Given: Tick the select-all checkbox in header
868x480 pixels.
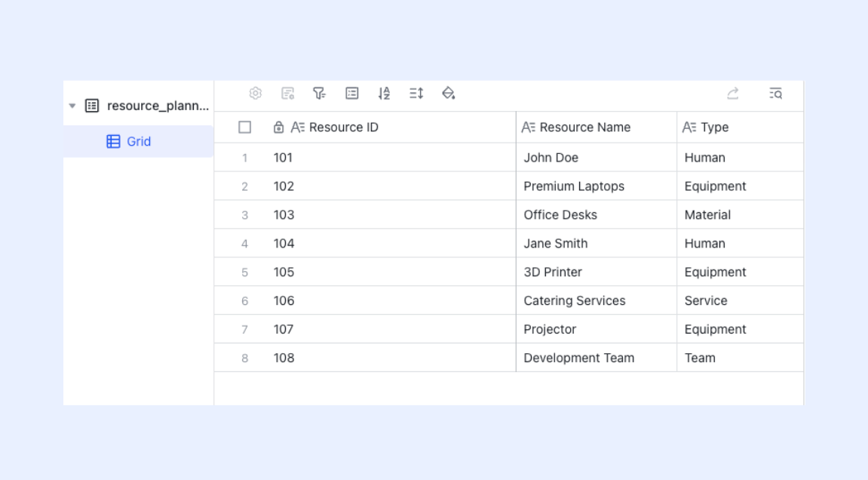Looking at the screenshot, I should [x=244, y=128].
